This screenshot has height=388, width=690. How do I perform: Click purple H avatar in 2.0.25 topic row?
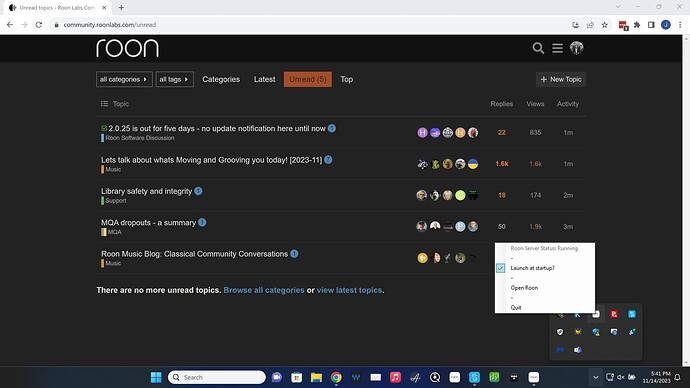pos(422,132)
